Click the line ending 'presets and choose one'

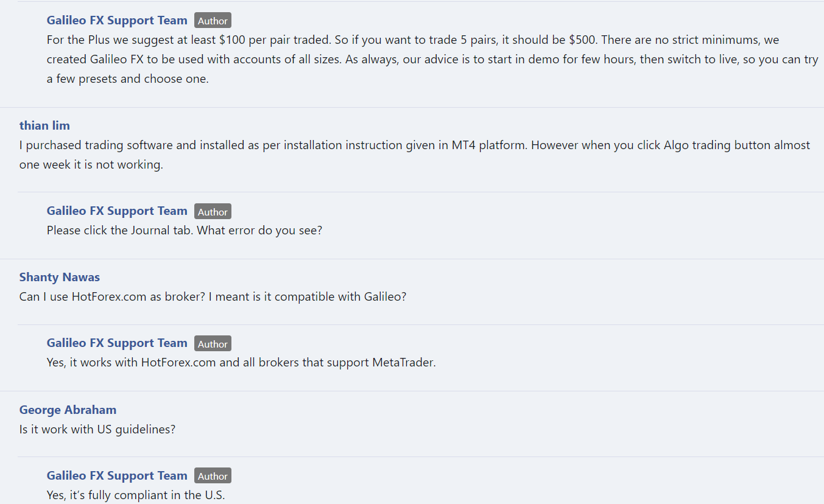pyautogui.click(x=128, y=79)
